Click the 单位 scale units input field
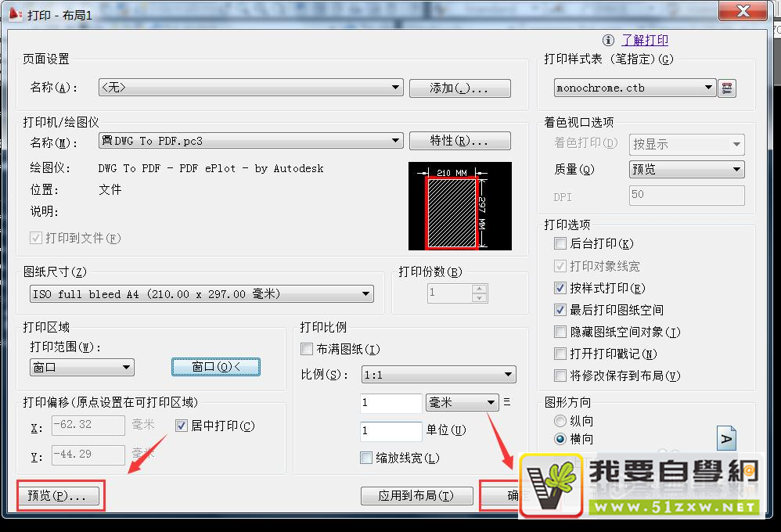The image size is (781, 532). pyautogui.click(x=390, y=430)
